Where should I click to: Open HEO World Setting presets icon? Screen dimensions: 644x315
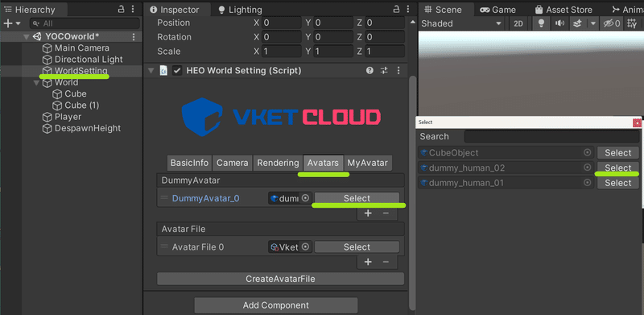click(x=384, y=71)
